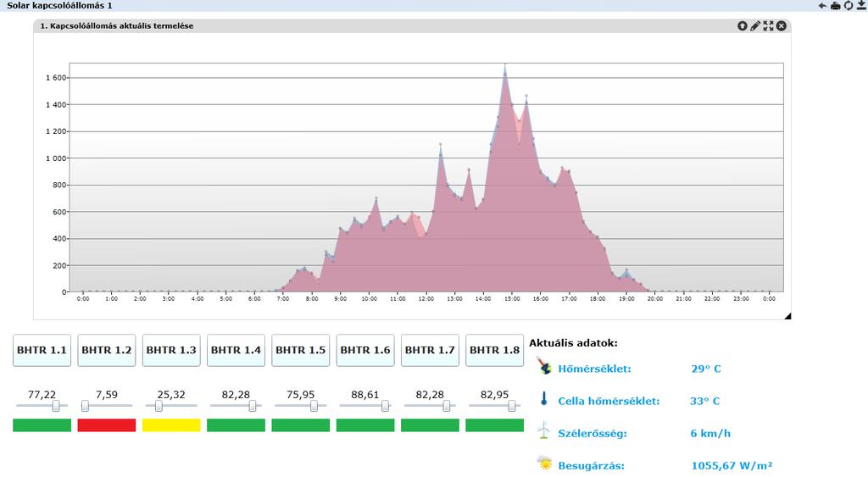Screen dimensions: 868x477
Task: Click the blue cell thermometer icon beside Cella hőmérséklet
Action: point(543,398)
